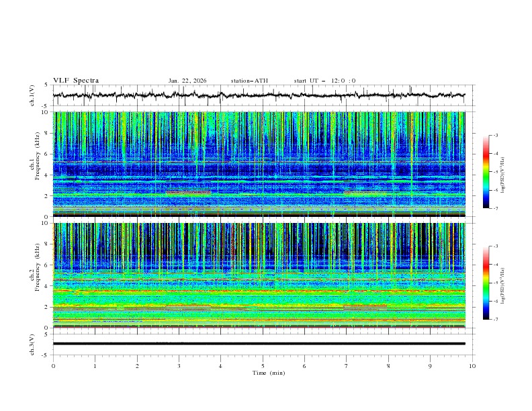Viewport: 532px width, 411px height.
Task: Click the ch.3(V) waveform axis label
Action: click(x=32, y=343)
